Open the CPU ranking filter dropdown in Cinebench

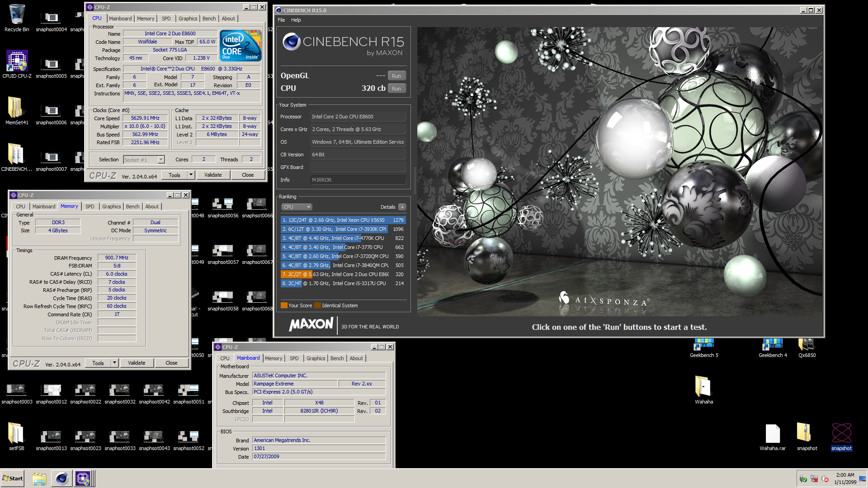click(x=297, y=207)
